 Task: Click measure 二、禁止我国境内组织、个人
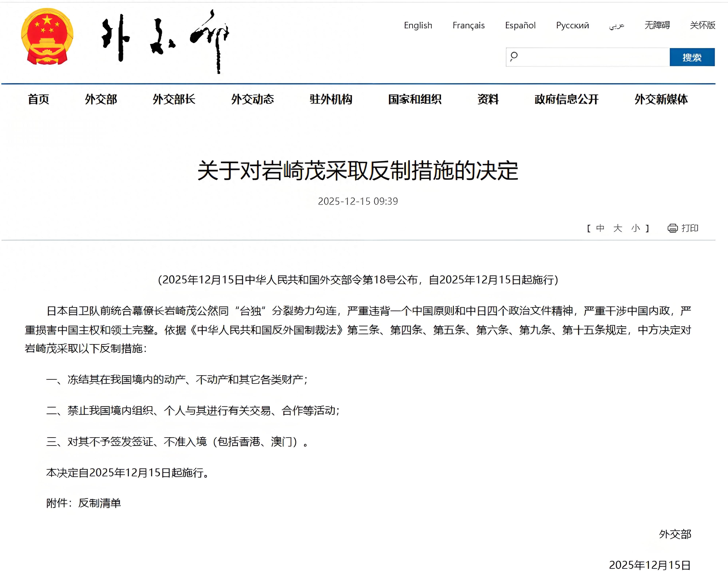(193, 411)
